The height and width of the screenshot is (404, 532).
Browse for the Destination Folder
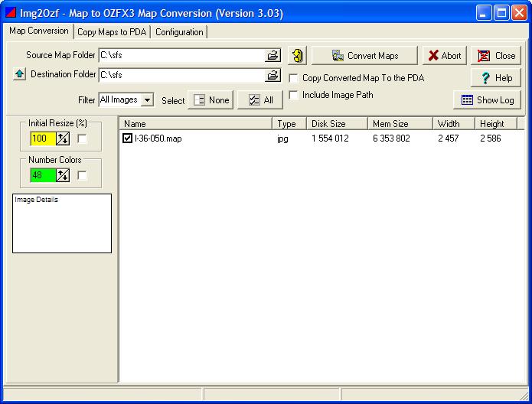(273, 75)
